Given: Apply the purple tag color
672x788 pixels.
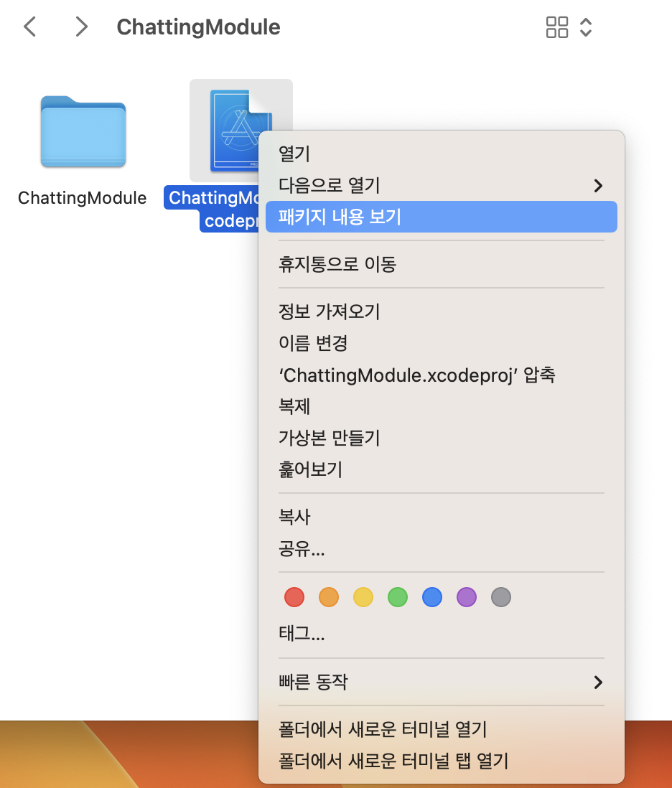Looking at the screenshot, I should click(x=467, y=597).
